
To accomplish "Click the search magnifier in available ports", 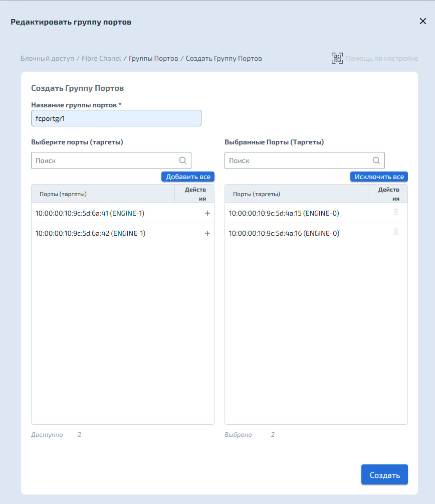I will pyautogui.click(x=183, y=160).
